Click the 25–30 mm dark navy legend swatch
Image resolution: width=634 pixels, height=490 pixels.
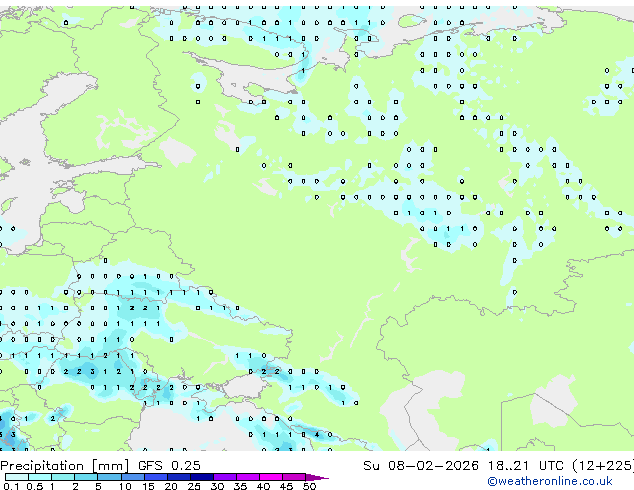pyautogui.click(x=201, y=477)
